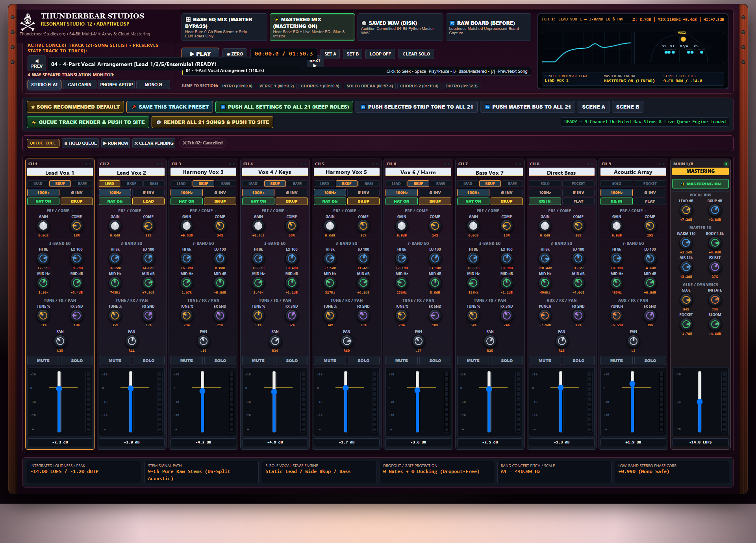Click the CH 7 Bass Vox 7 TUNE % knob
This screenshot has height=543, width=756.
click(473, 316)
